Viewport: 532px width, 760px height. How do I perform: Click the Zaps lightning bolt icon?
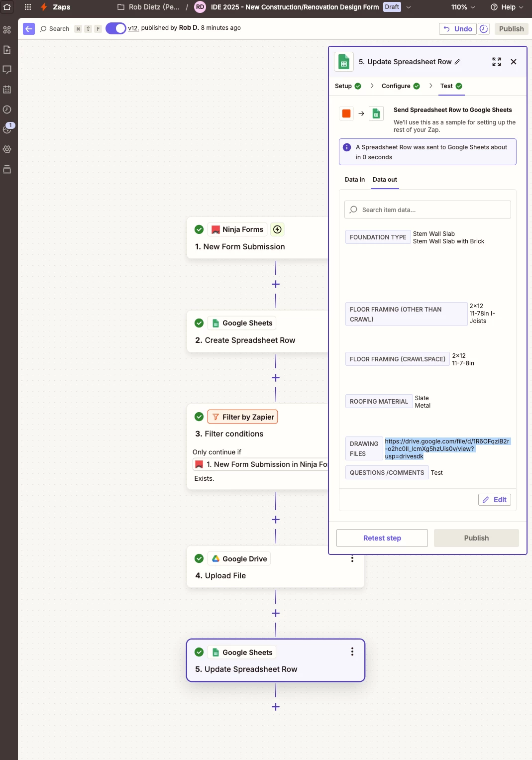click(44, 7)
